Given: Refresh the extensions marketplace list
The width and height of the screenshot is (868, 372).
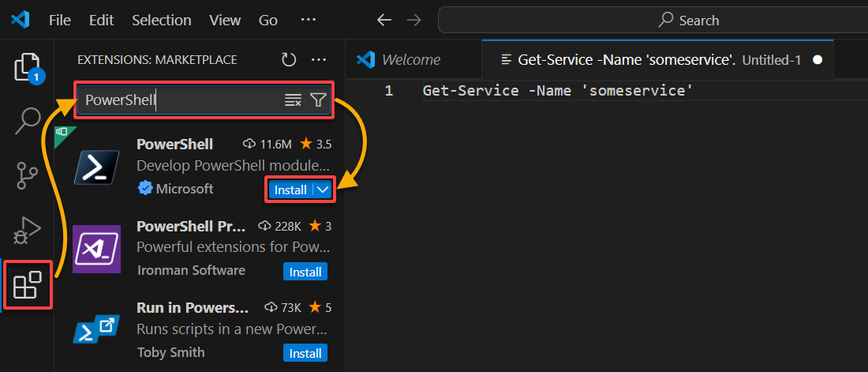Looking at the screenshot, I should 289,60.
